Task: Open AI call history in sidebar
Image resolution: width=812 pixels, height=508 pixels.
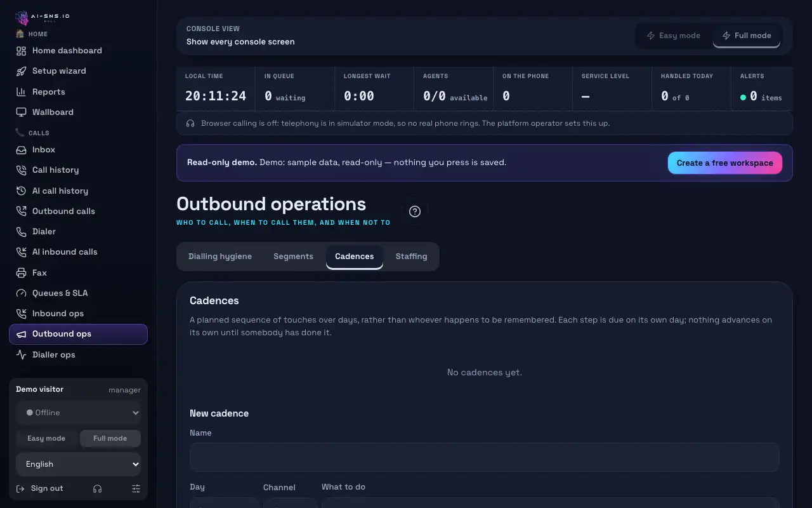Action: 78,190
